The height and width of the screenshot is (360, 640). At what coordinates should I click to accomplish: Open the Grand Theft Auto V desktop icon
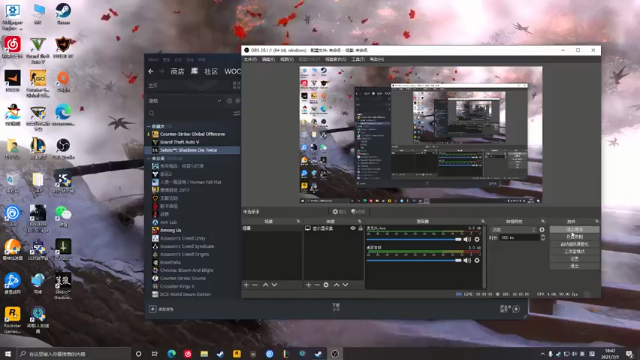pyautogui.click(x=38, y=49)
